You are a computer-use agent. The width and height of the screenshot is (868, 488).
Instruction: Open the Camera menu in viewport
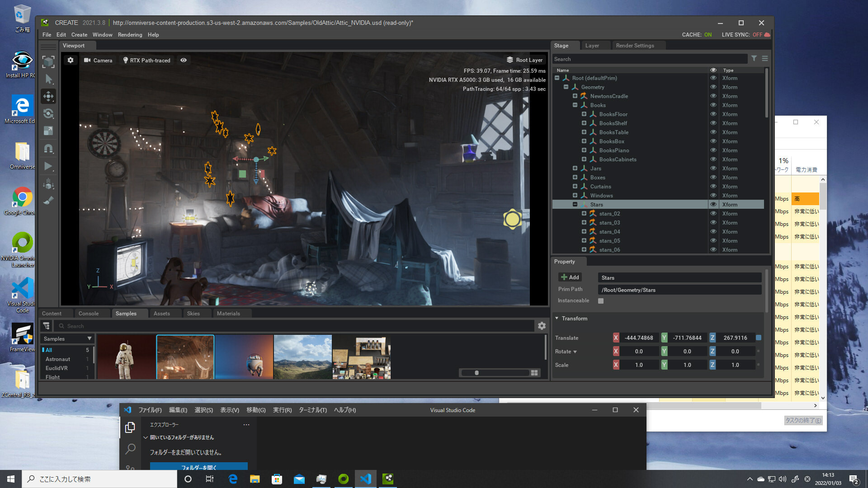(98, 60)
